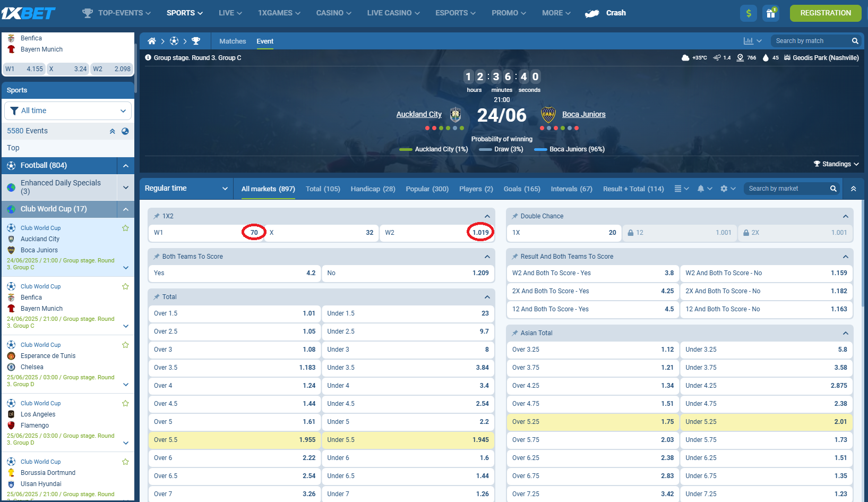Select Both Teams To Score Yes 4.2
This screenshot has height=502, width=868.
coord(234,273)
